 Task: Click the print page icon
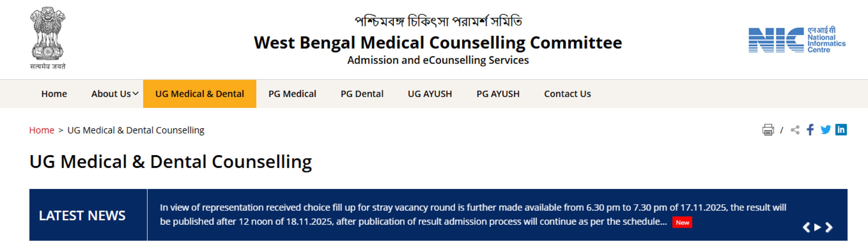pos(768,130)
